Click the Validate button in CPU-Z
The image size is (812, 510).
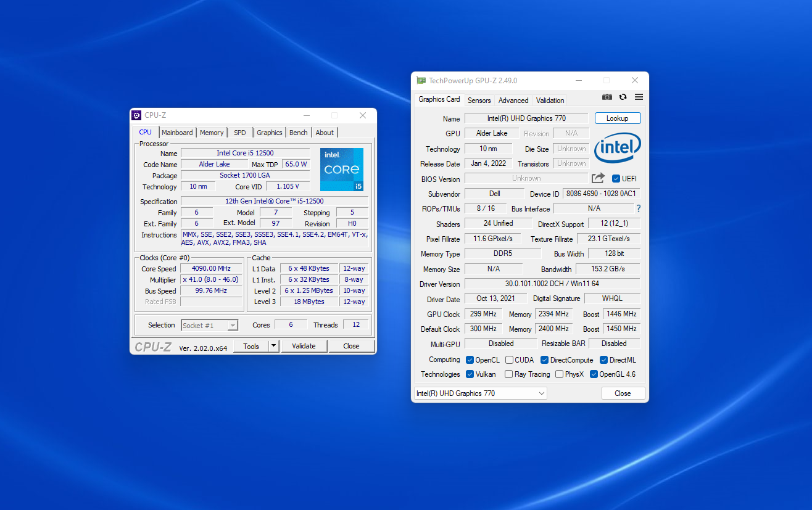click(304, 346)
